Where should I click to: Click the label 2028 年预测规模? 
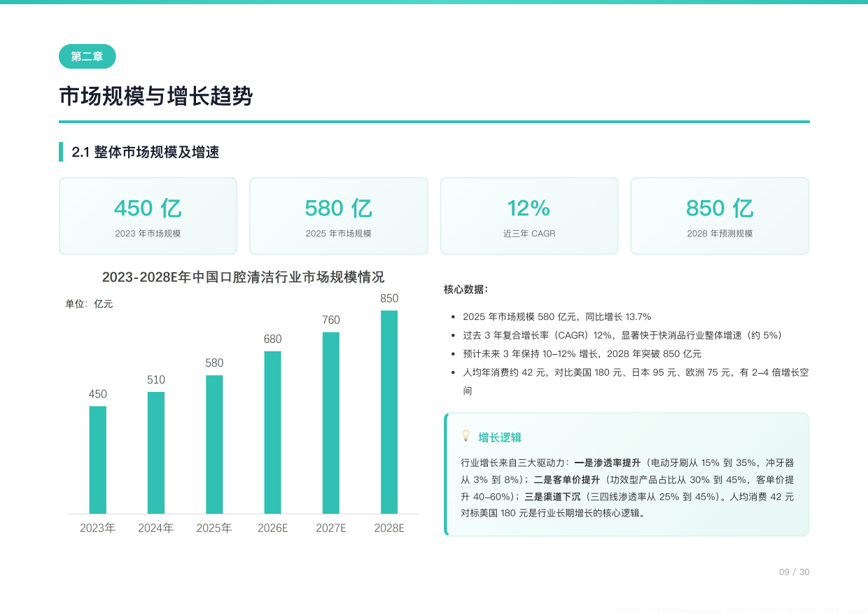(720, 234)
